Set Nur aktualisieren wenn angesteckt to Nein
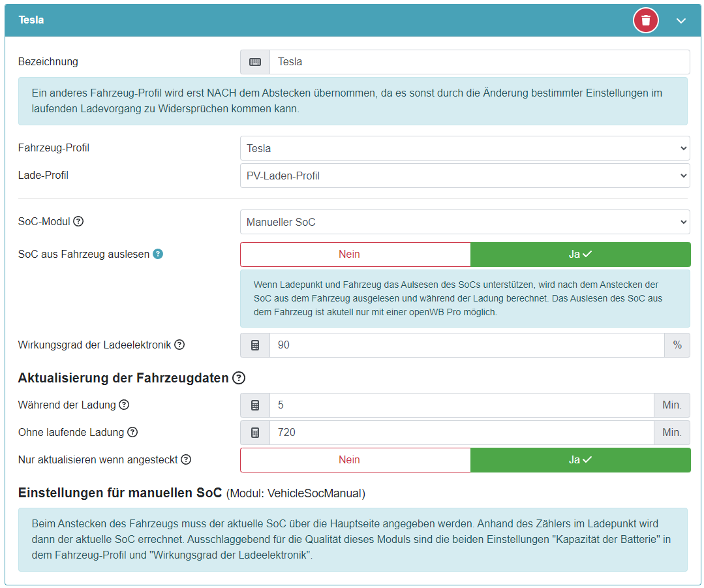The width and height of the screenshot is (704, 588). click(x=355, y=460)
